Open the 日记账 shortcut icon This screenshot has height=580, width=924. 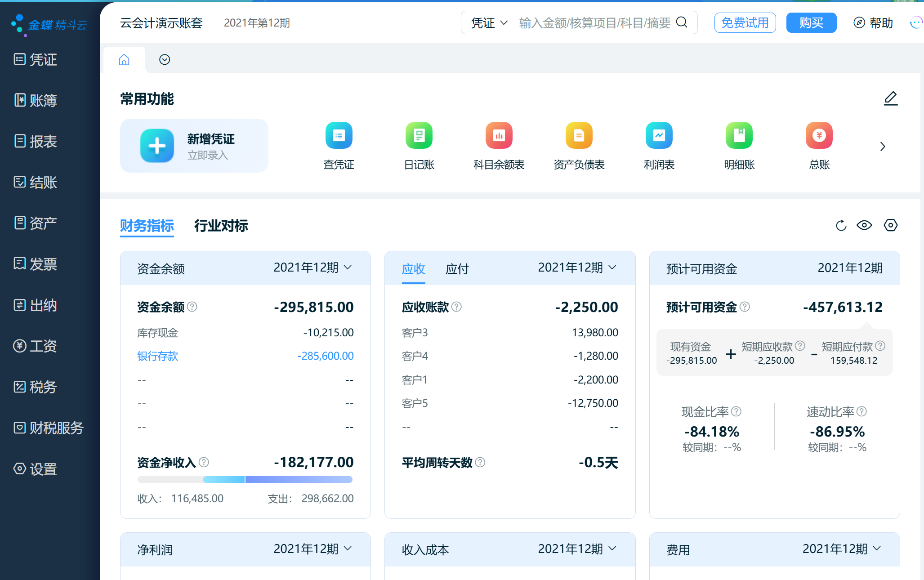pyautogui.click(x=419, y=135)
